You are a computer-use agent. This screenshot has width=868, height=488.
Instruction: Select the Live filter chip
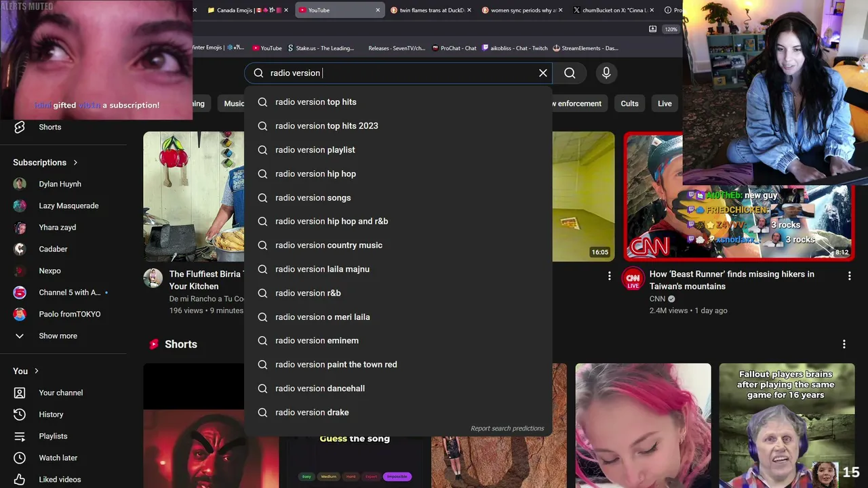tap(665, 104)
